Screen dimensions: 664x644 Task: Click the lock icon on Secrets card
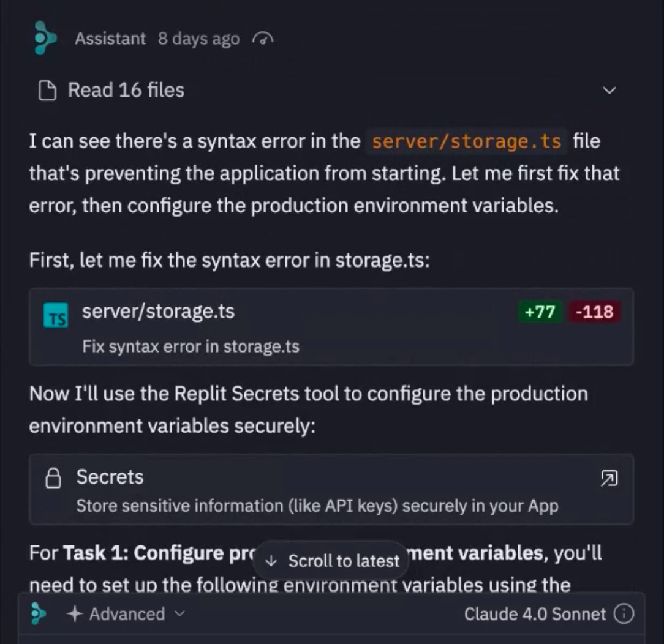[54, 478]
